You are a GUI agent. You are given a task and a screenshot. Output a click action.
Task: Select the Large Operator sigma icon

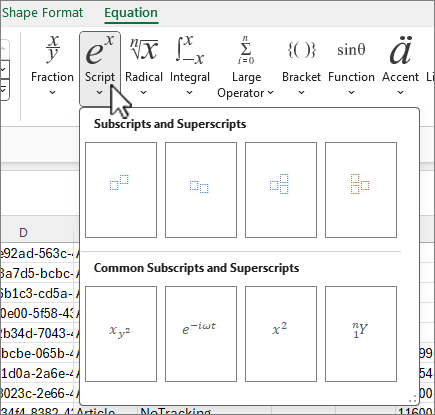[x=246, y=50]
